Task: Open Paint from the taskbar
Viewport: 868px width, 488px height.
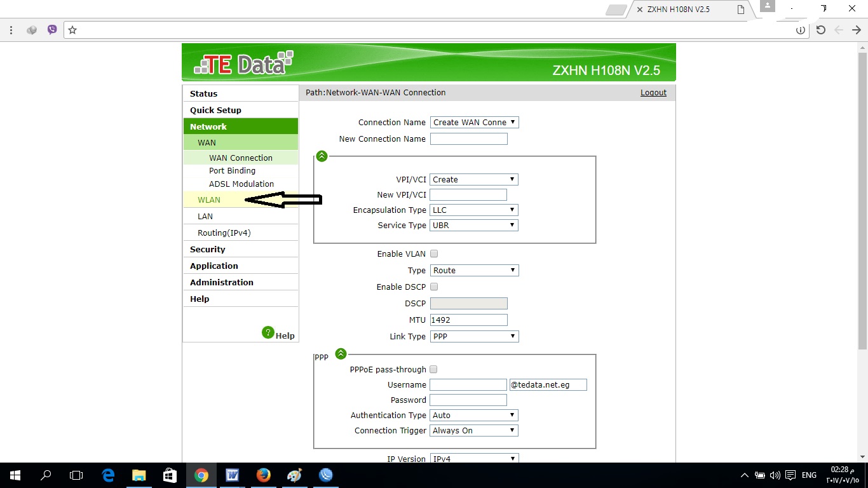Action: point(294,475)
